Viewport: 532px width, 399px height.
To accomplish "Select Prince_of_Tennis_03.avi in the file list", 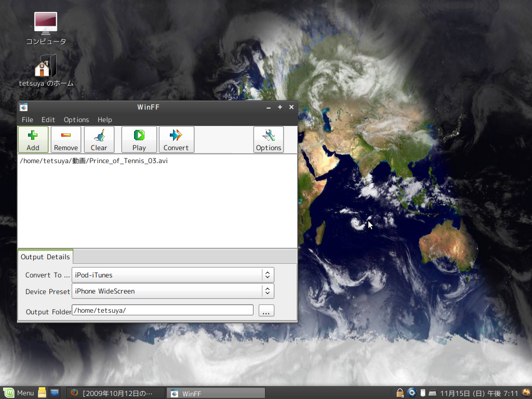I will pos(94,161).
